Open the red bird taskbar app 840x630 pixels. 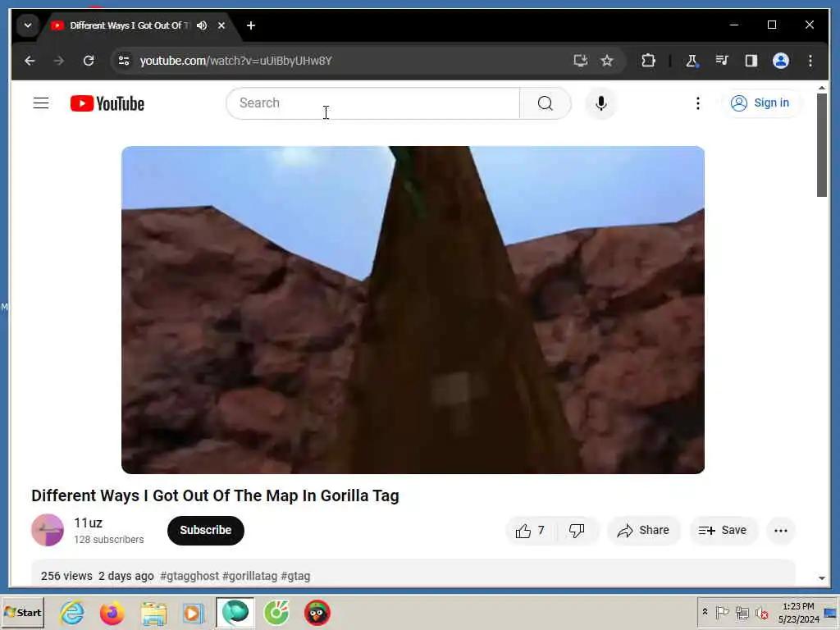click(x=317, y=612)
